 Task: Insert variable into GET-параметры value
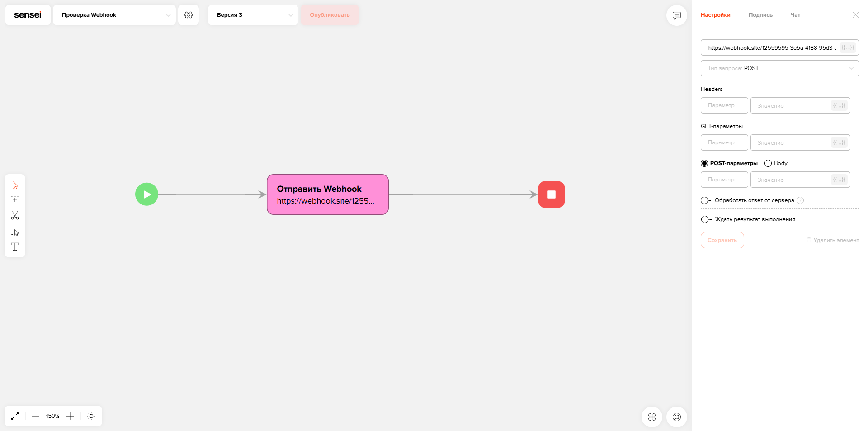[x=840, y=142]
